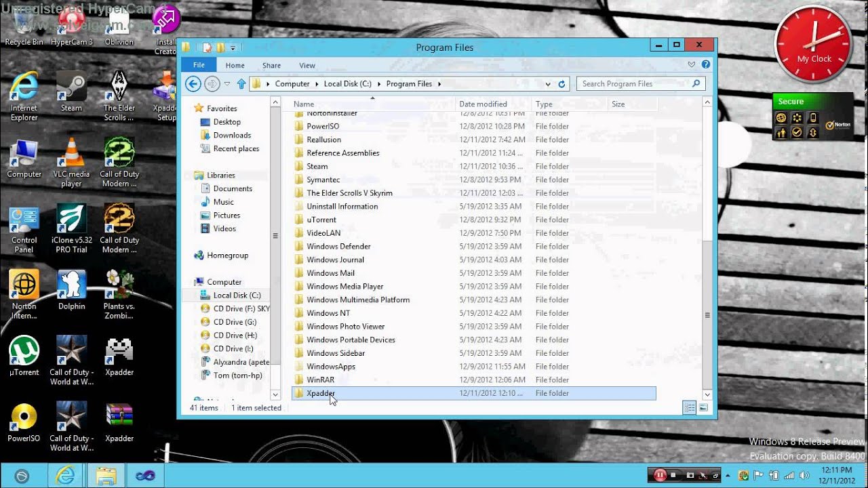Open Customize Quick Access Toolbar dropdown

point(233,47)
